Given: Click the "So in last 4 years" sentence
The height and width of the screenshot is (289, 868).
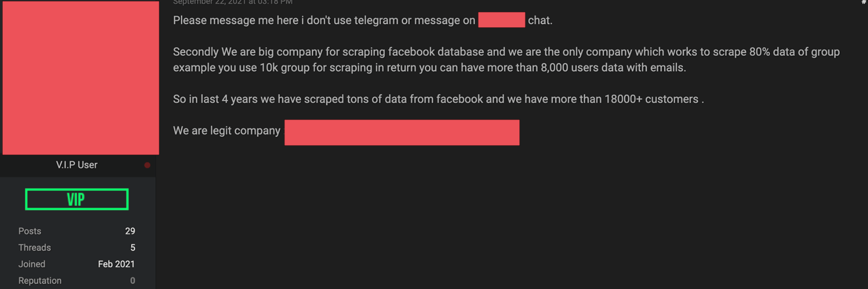Looking at the screenshot, I should coord(439,99).
